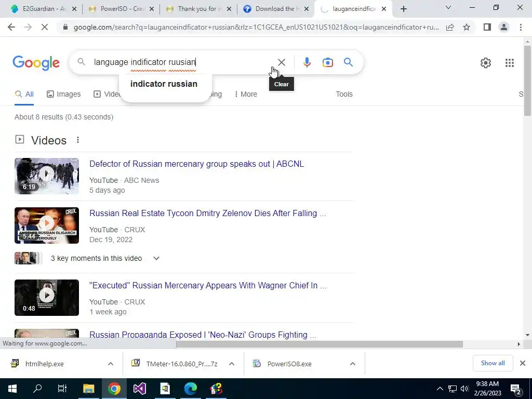Open Google search Settings gear
This screenshot has width=532, height=399.
(486, 63)
